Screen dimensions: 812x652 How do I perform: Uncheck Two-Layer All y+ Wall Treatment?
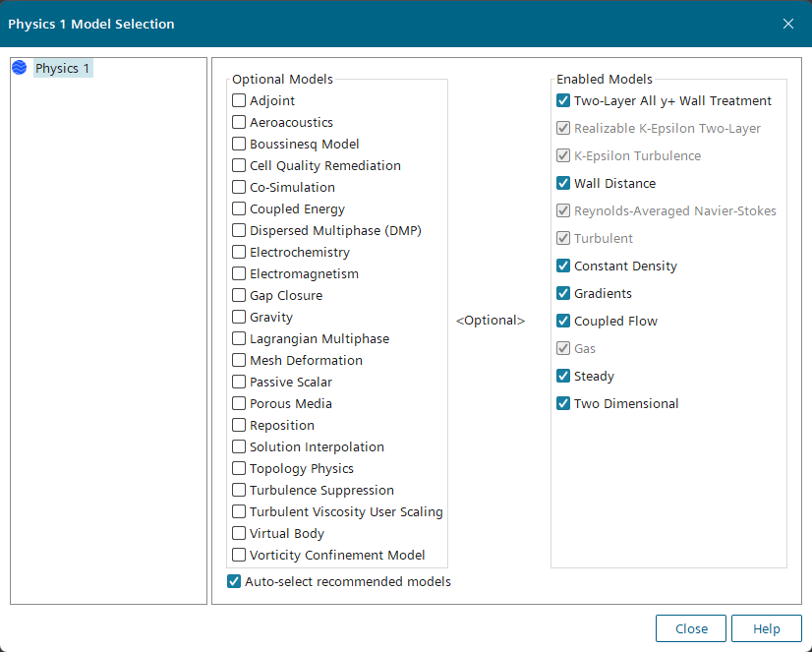(563, 100)
